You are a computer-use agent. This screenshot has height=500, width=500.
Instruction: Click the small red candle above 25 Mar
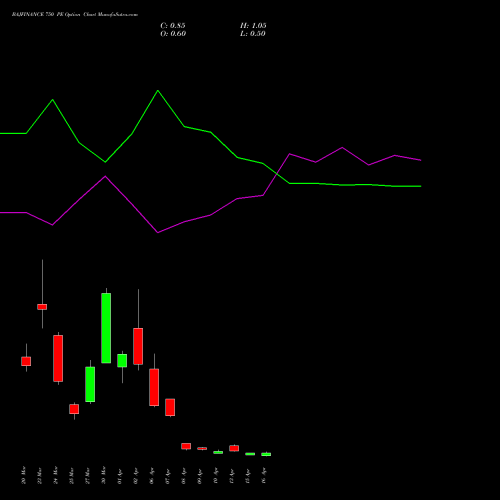point(74,409)
